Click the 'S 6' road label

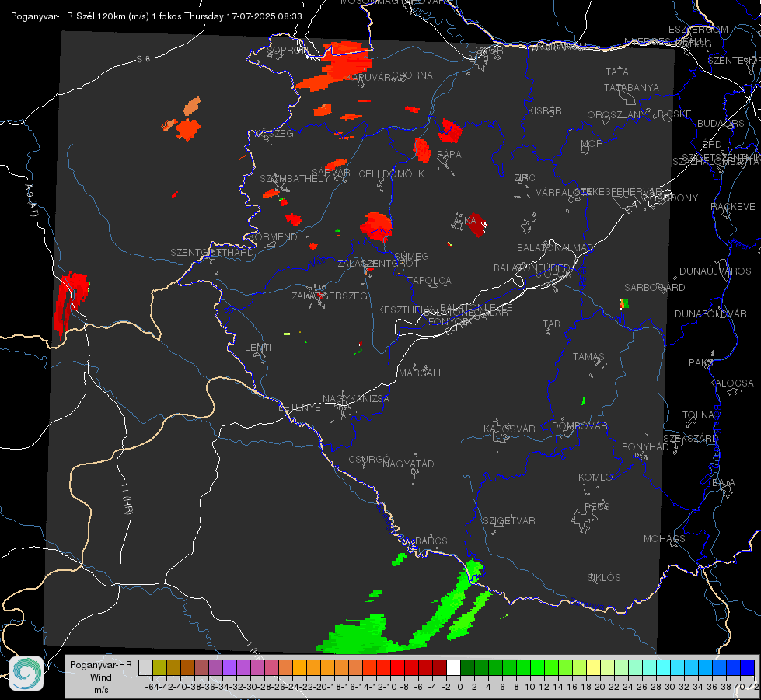point(143,59)
